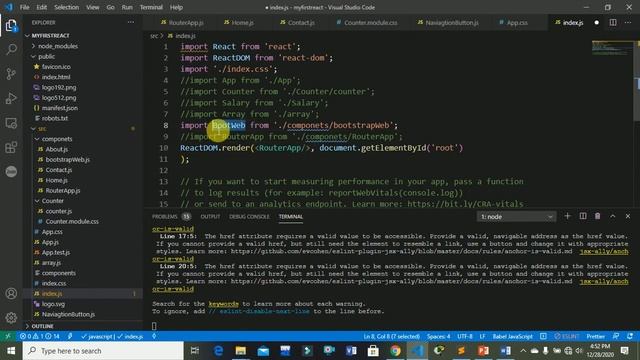
Task: Show hidden system tray icons
Action: pyautogui.click(x=523, y=351)
